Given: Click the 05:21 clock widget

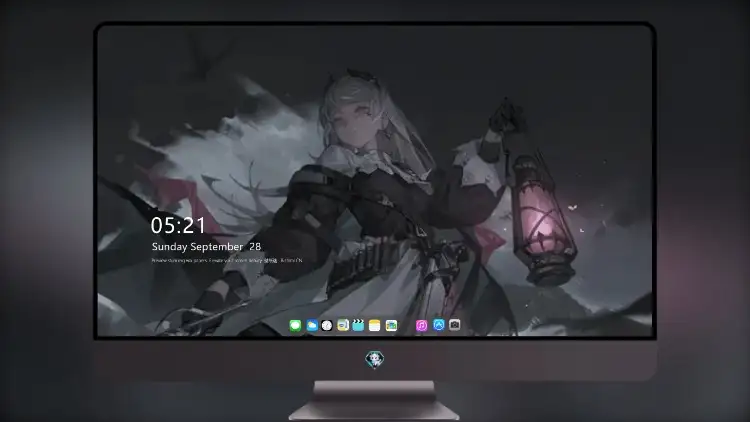Looking at the screenshot, I should click(x=178, y=225).
